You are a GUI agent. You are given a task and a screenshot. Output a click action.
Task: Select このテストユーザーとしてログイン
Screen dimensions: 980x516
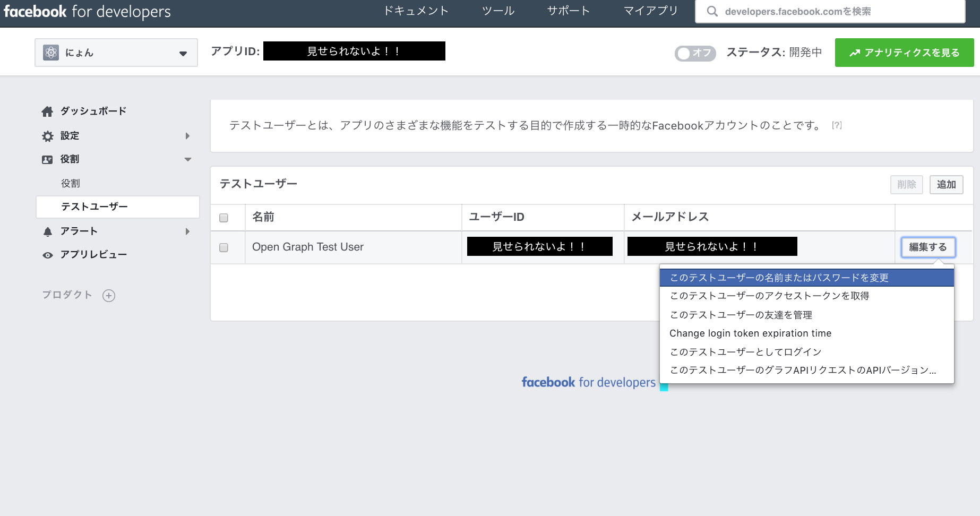pos(806,352)
